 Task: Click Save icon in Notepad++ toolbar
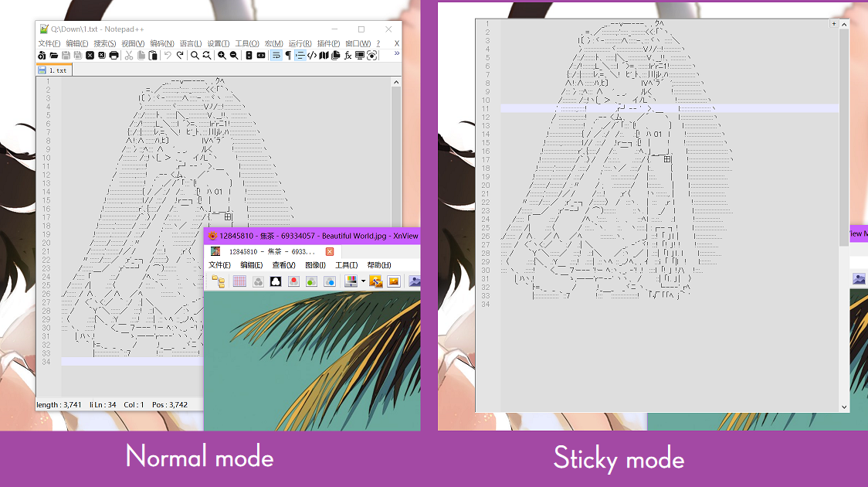tap(66, 56)
